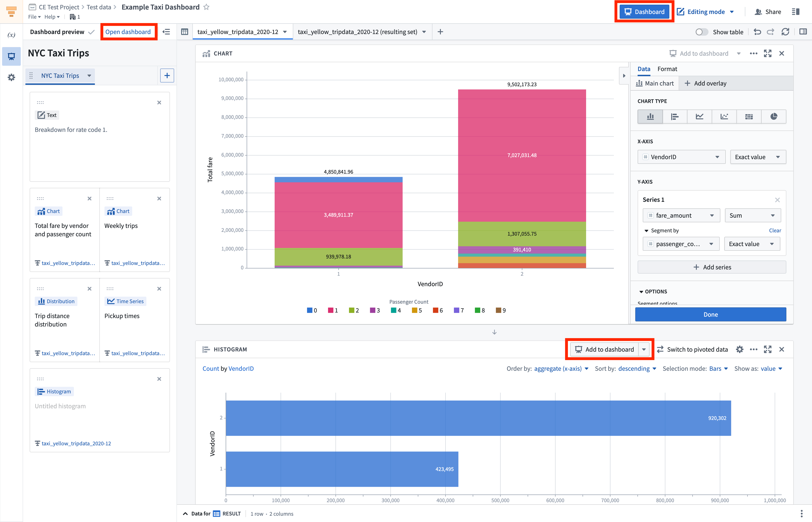Viewport: 812px width, 522px height.
Task: Select the heat grid chart type
Action: point(749,117)
